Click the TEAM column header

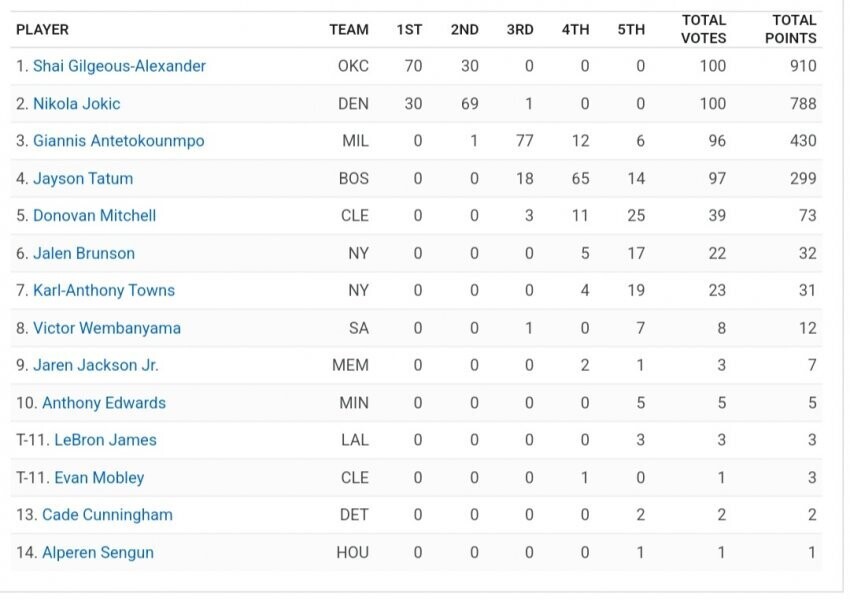(x=349, y=29)
